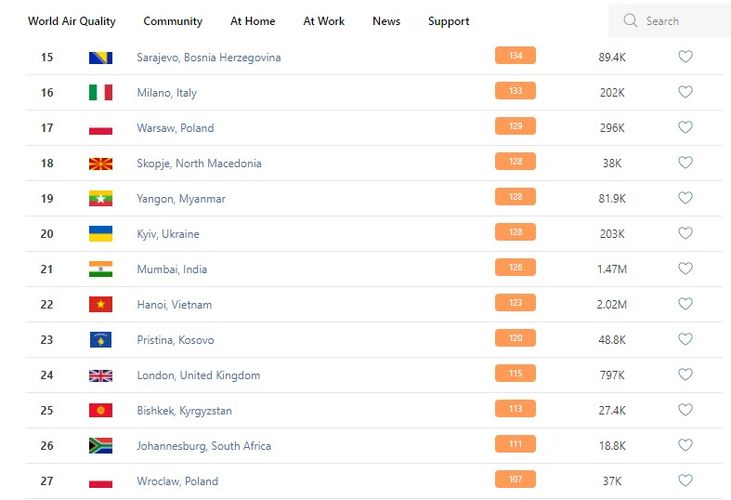Image resolution: width=731 pixels, height=500 pixels.
Task: Click the Vietnam flag beside Hanoi
Action: pyautogui.click(x=100, y=304)
